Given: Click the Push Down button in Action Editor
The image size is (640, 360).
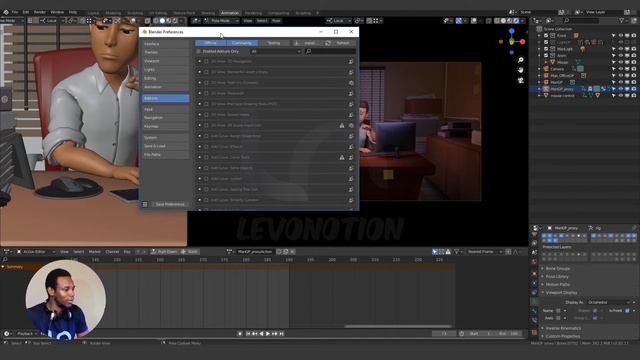Looking at the screenshot, I should [164, 252].
